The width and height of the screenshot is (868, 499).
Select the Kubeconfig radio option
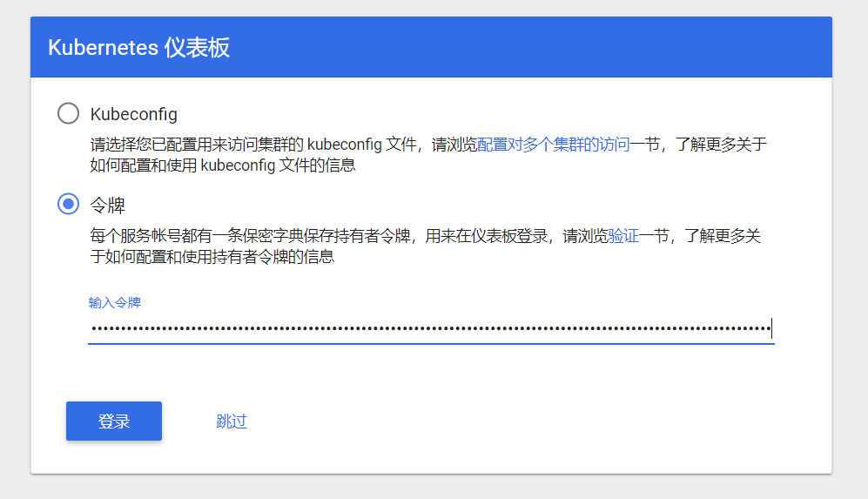[x=68, y=113]
